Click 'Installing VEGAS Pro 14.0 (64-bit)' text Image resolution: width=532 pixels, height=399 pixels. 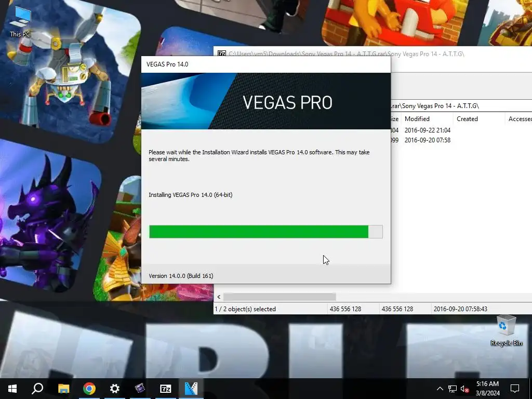[x=190, y=195]
